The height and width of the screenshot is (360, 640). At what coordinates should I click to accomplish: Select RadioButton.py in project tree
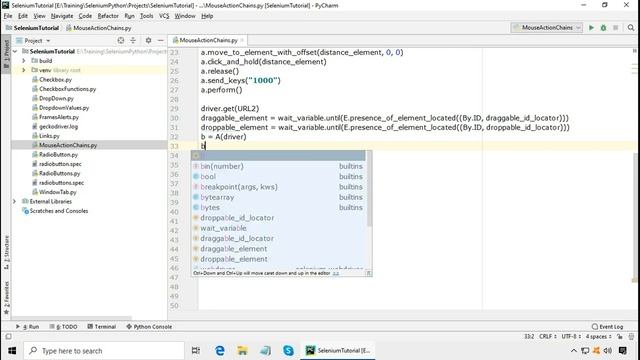[58, 155]
